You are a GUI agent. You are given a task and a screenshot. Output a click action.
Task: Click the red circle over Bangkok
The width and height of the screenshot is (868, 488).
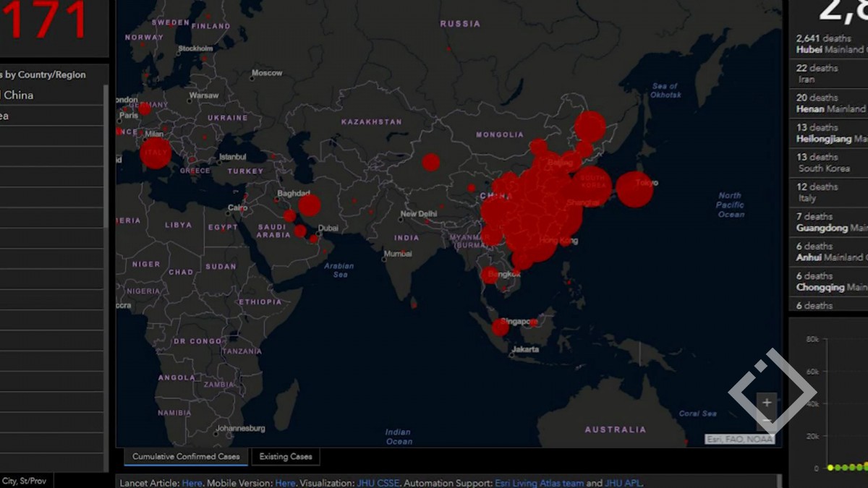tap(490, 275)
